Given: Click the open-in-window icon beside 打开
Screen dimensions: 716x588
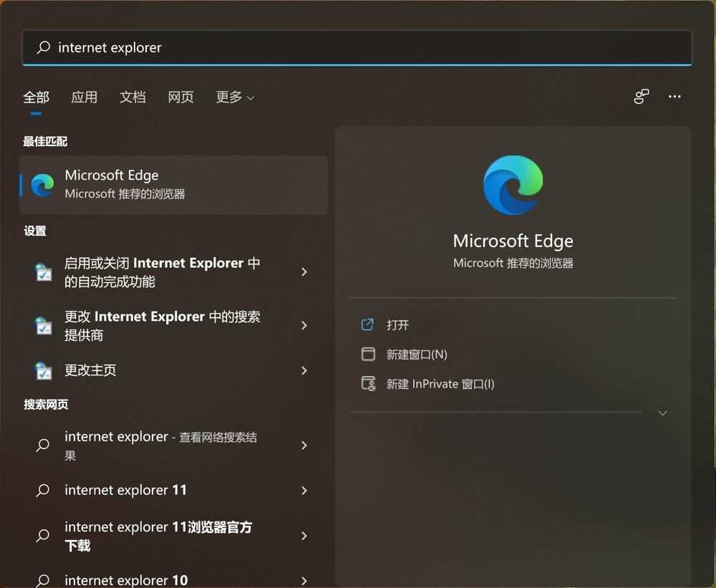Looking at the screenshot, I should pyautogui.click(x=368, y=324).
